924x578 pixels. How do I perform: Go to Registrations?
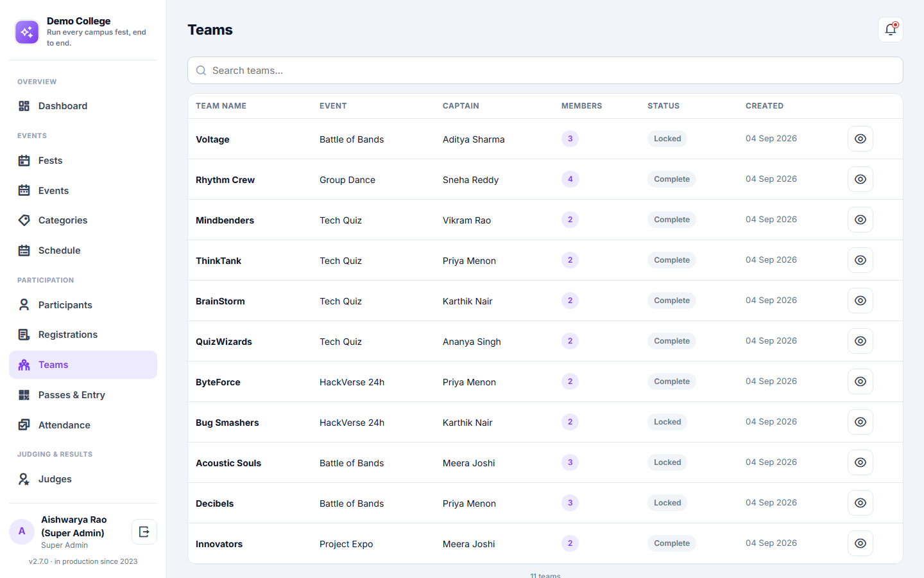(83, 335)
